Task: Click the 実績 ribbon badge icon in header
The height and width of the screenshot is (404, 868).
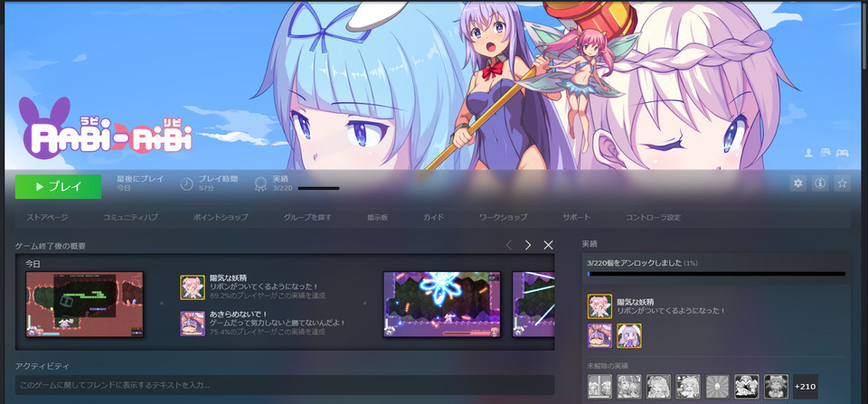Action: coord(260,184)
